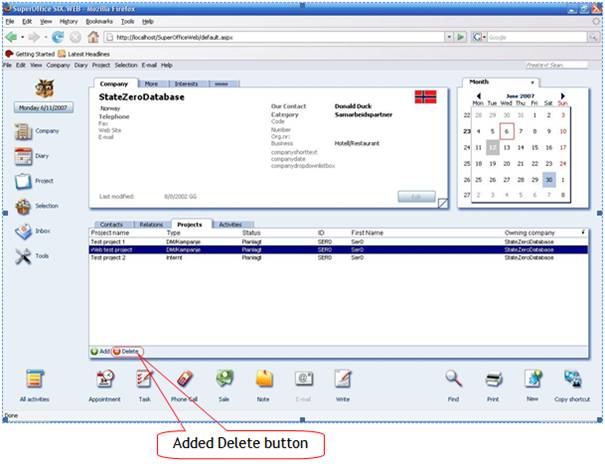This screenshot has height=464, width=605.
Task: Reload the page in Firefox
Action: click(x=58, y=37)
